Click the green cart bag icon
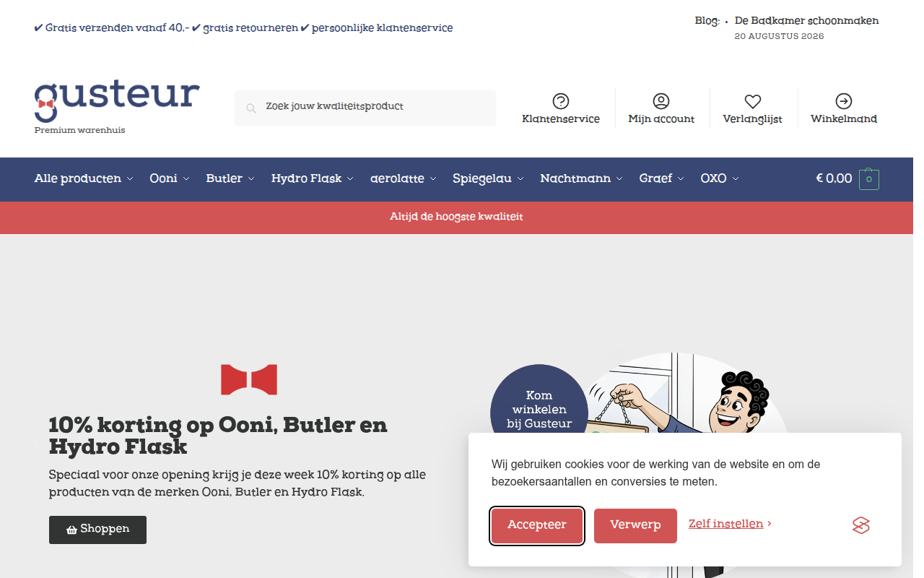The image size is (924, 578). click(x=869, y=179)
